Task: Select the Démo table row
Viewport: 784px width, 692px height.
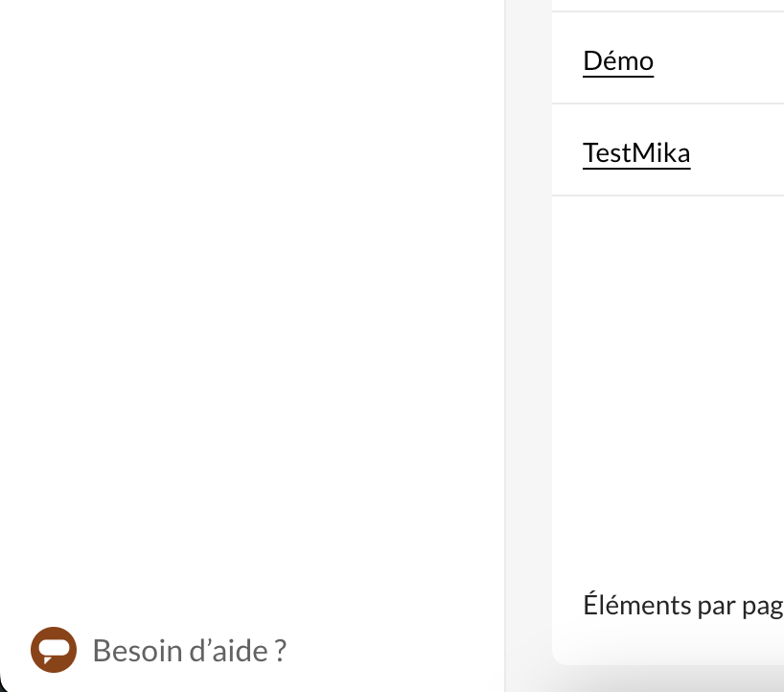Action: (668, 58)
